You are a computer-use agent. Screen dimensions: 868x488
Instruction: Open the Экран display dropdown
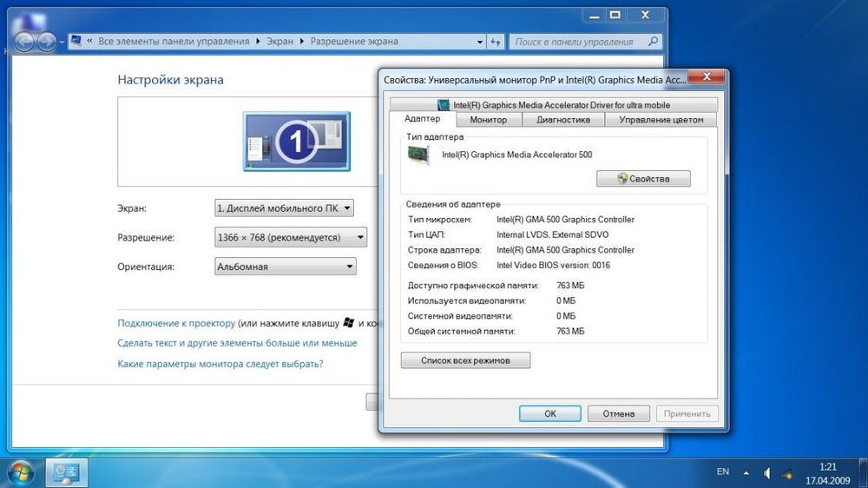(284, 208)
